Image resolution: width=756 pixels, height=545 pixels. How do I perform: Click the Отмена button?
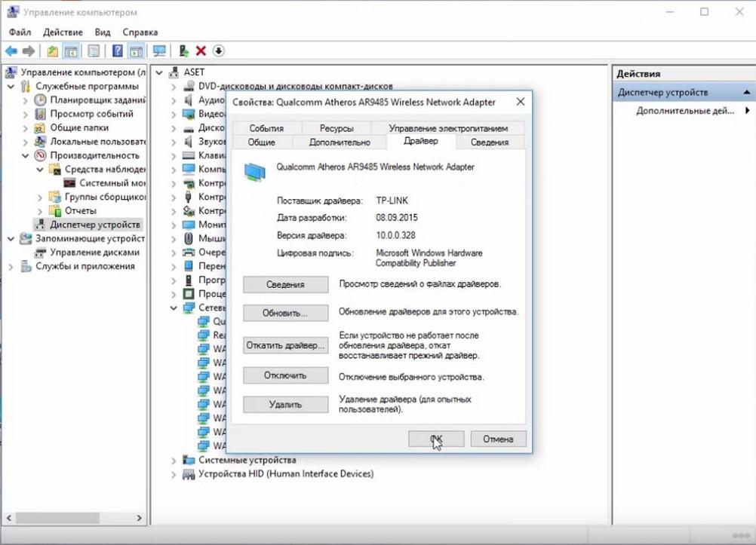pos(498,439)
